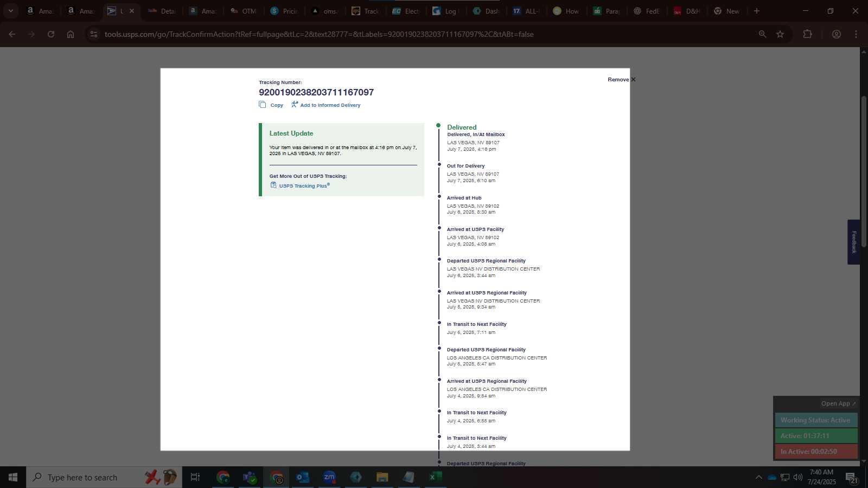Click the Delivered status heading
Viewport: 868px width, 488px height.
point(462,127)
